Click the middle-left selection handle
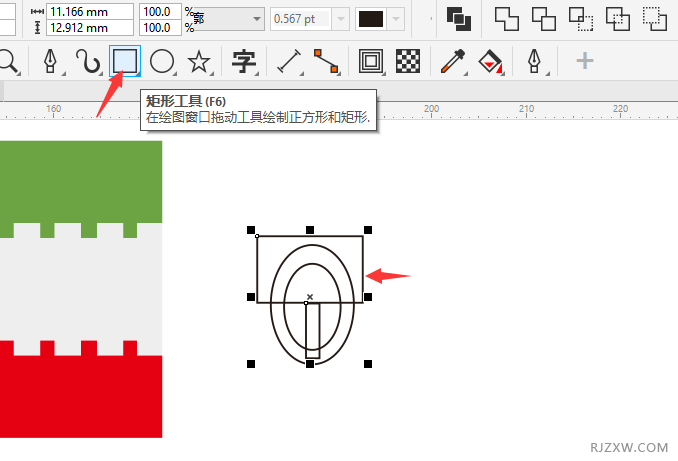678x461 pixels. pos(251,297)
